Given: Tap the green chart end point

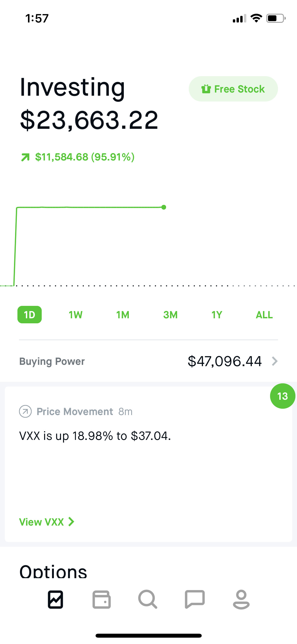Looking at the screenshot, I should (164, 207).
